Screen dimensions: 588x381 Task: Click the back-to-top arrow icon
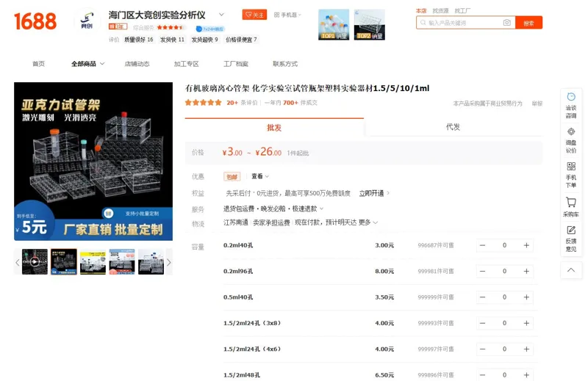[571, 270]
